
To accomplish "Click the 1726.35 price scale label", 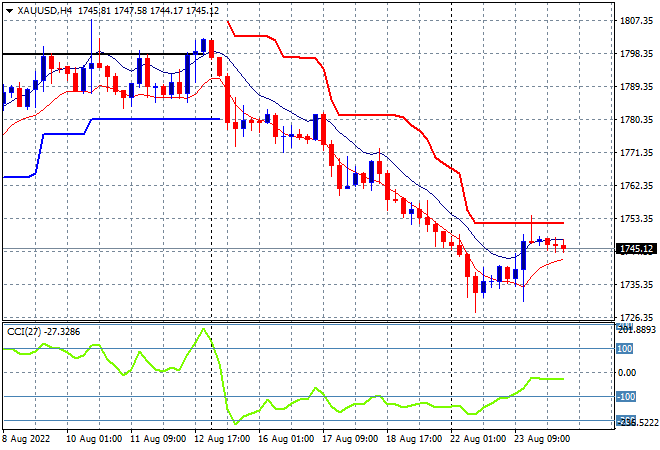I will coord(636,317).
